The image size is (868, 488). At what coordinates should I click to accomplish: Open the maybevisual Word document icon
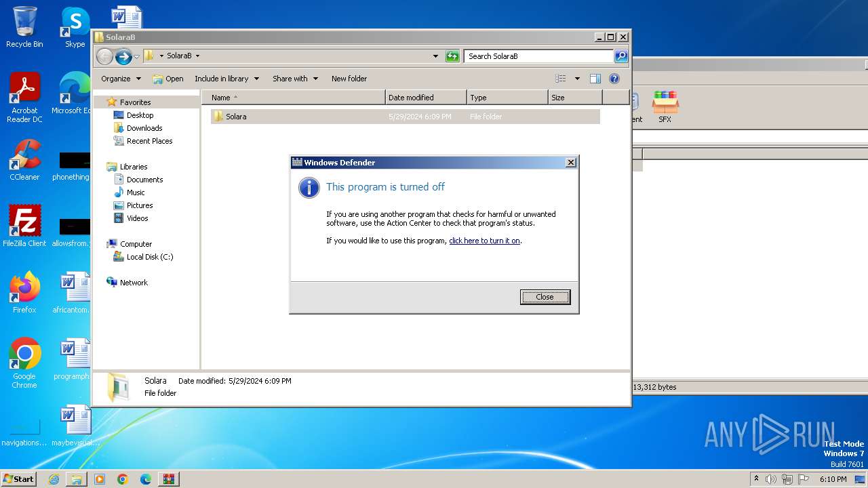[x=75, y=426]
